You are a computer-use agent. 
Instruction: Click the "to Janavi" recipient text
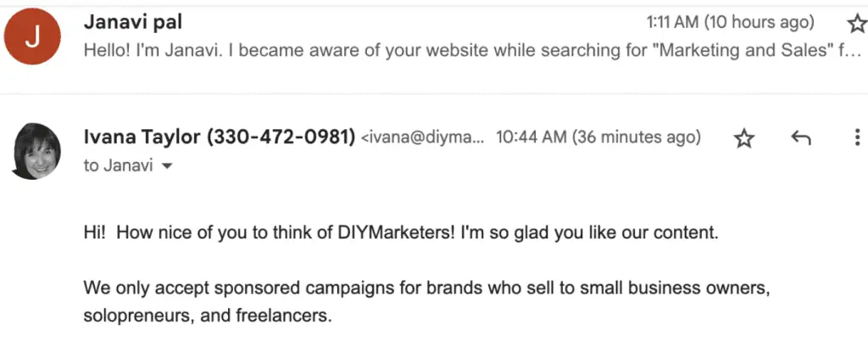[118, 165]
